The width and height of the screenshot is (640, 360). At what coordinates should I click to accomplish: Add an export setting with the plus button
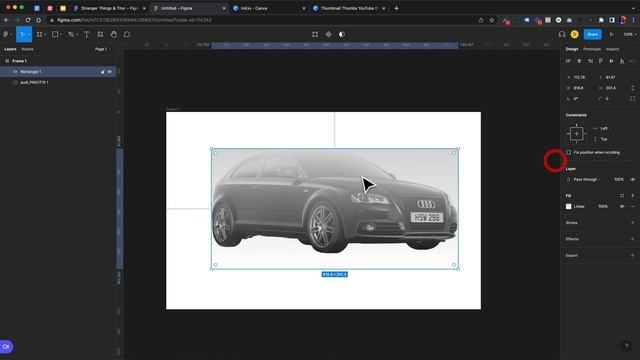point(633,256)
